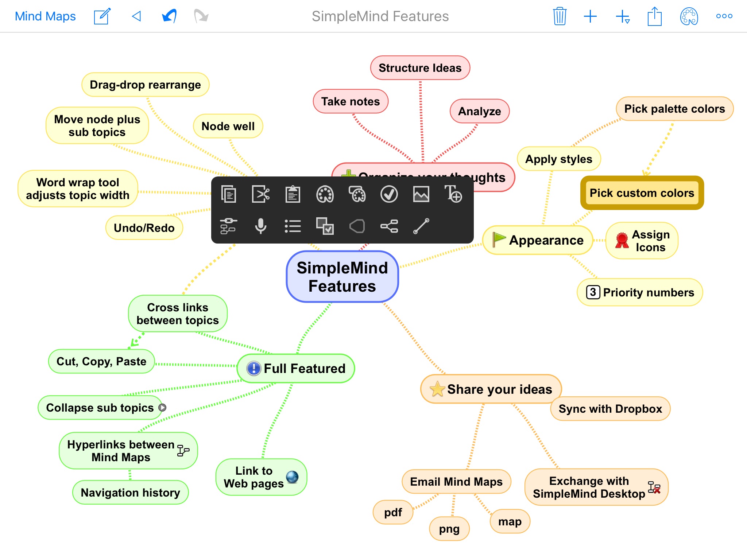Screen dimensions: 747x560
Task: Add an image with picture icon
Action: coord(421,194)
